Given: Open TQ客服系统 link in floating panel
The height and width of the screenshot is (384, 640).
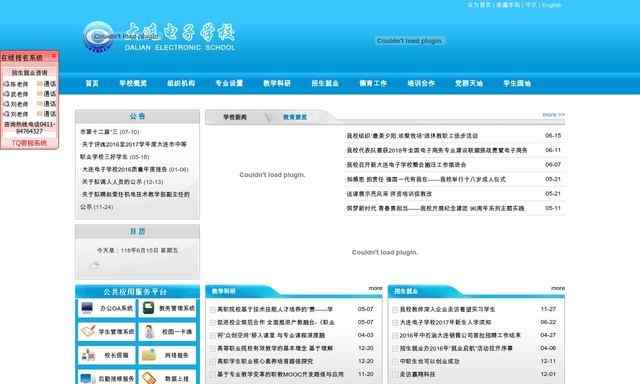Looking at the screenshot, I should coord(29,143).
